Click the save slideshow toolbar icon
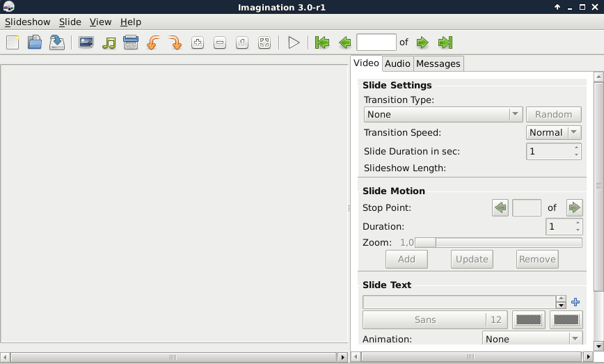This screenshot has height=364, width=604. (x=57, y=43)
